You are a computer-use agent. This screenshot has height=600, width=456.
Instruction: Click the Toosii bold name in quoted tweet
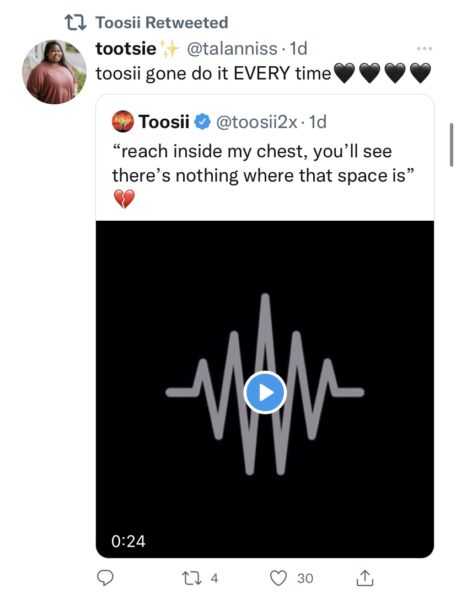[x=164, y=122]
